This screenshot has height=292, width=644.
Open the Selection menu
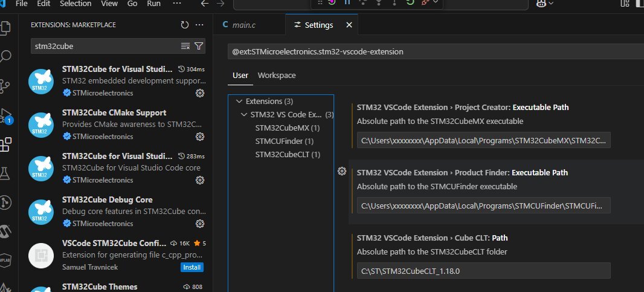coord(76,4)
